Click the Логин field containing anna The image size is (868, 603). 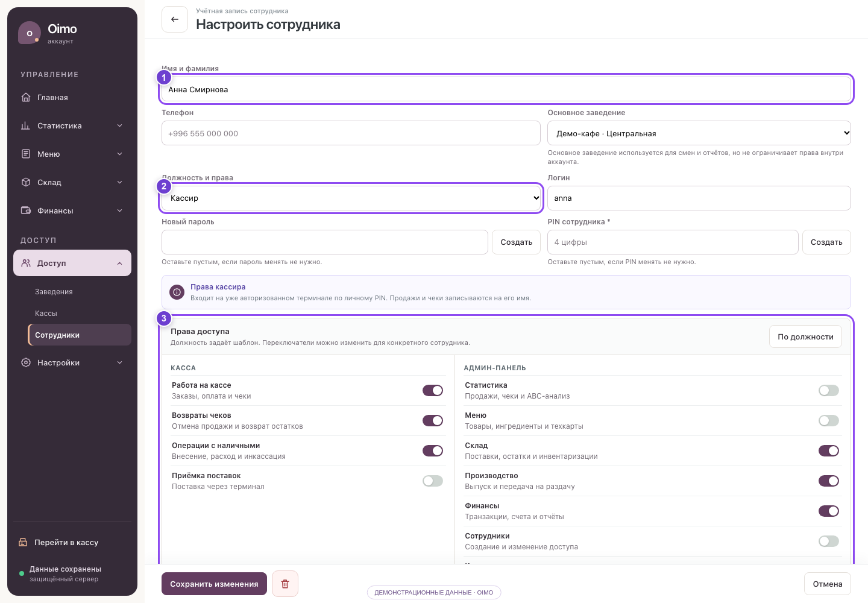pyautogui.click(x=699, y=198)
